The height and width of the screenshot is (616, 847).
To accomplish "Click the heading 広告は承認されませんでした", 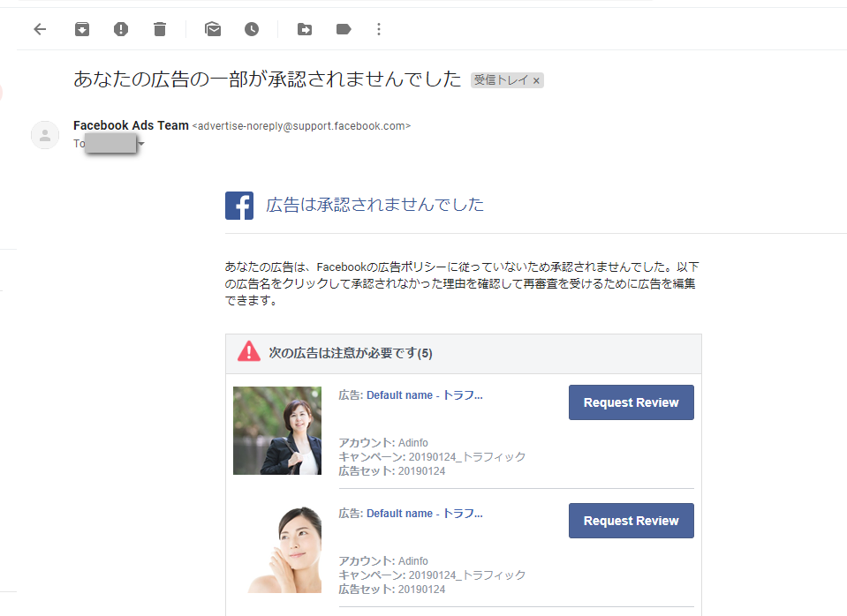I will pyautogui.click(x=374, y=205).
